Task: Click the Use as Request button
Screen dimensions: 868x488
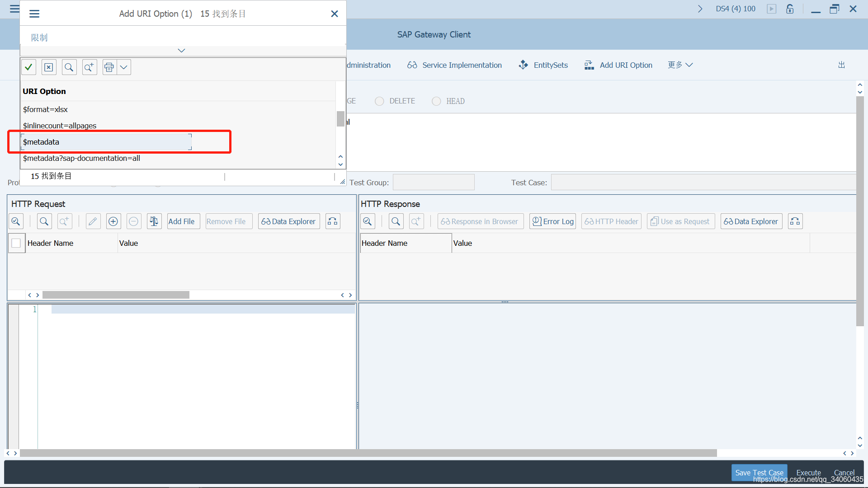Action: coord(681,221)
